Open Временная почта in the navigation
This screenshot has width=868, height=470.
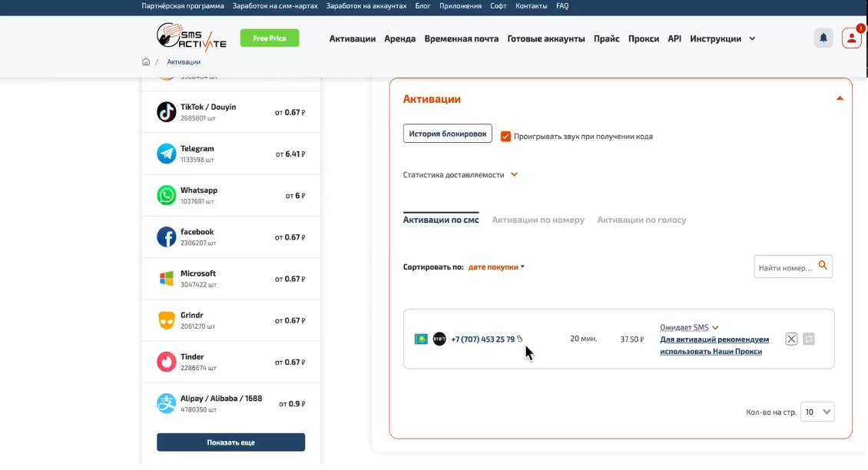pos(461,38)
